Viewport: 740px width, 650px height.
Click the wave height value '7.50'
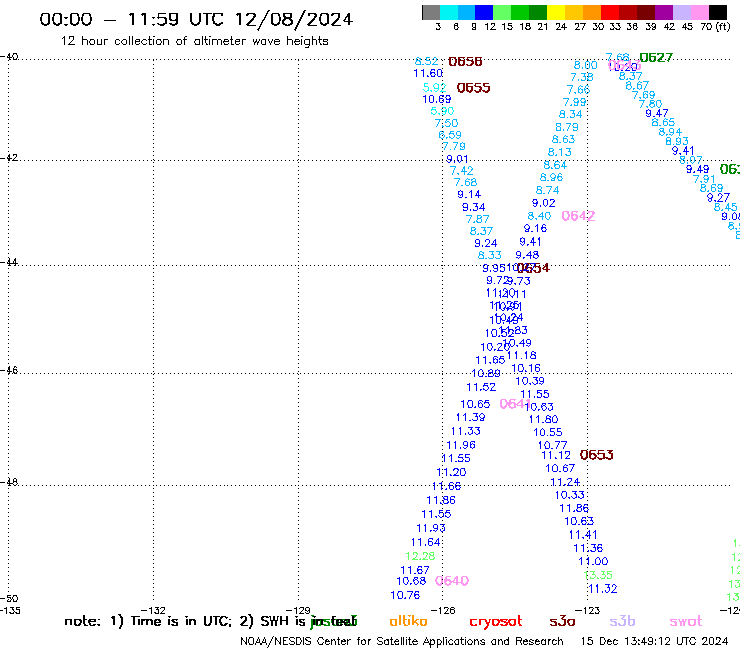pyautogui.click(x=446, y=123)
